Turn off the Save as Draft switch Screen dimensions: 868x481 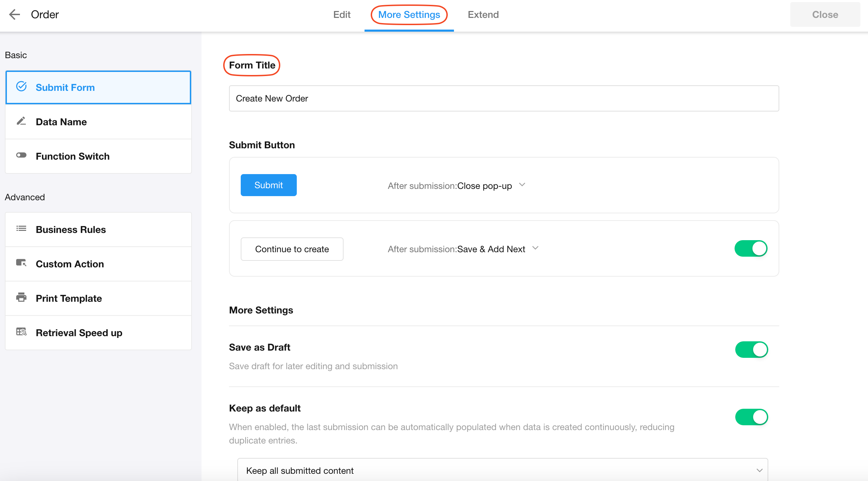click(751, 350)
